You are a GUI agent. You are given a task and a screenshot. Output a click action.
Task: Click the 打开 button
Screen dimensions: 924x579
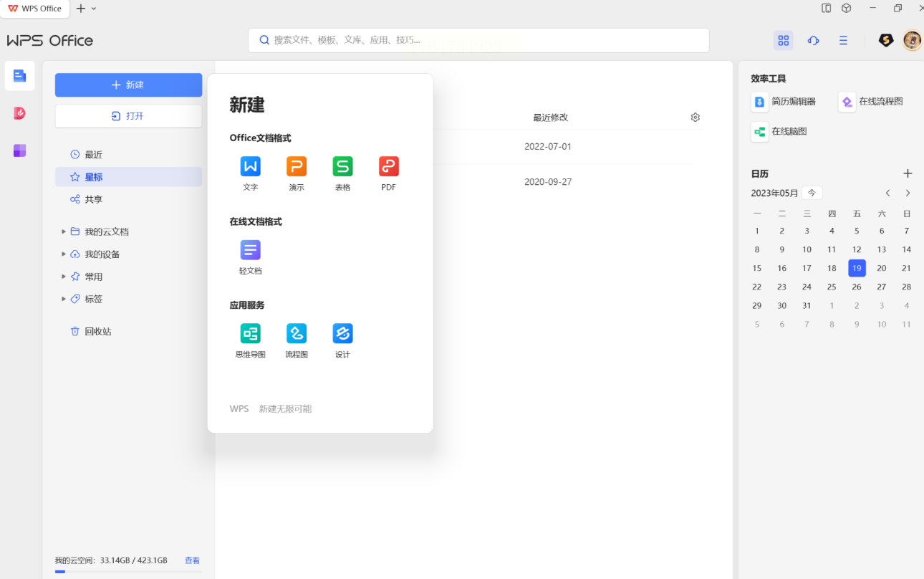[129, 116]
